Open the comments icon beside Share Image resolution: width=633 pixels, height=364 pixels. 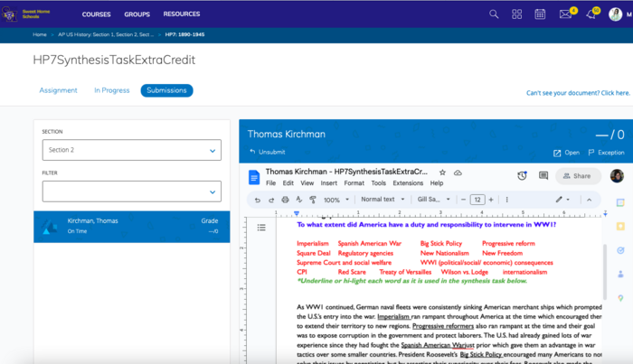[x=543, y=175]
